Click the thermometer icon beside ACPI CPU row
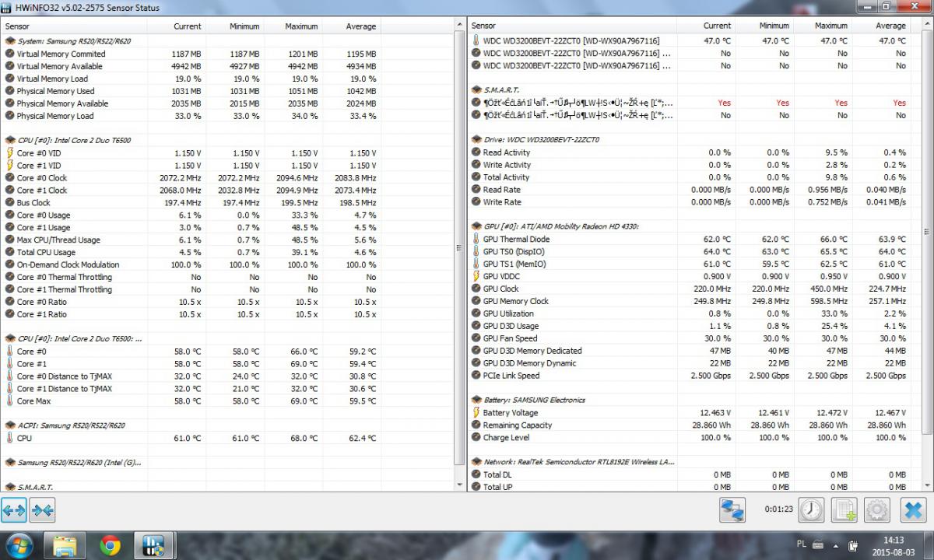The height and width of the screenshot is (560, 934). (x=9, y=438)
